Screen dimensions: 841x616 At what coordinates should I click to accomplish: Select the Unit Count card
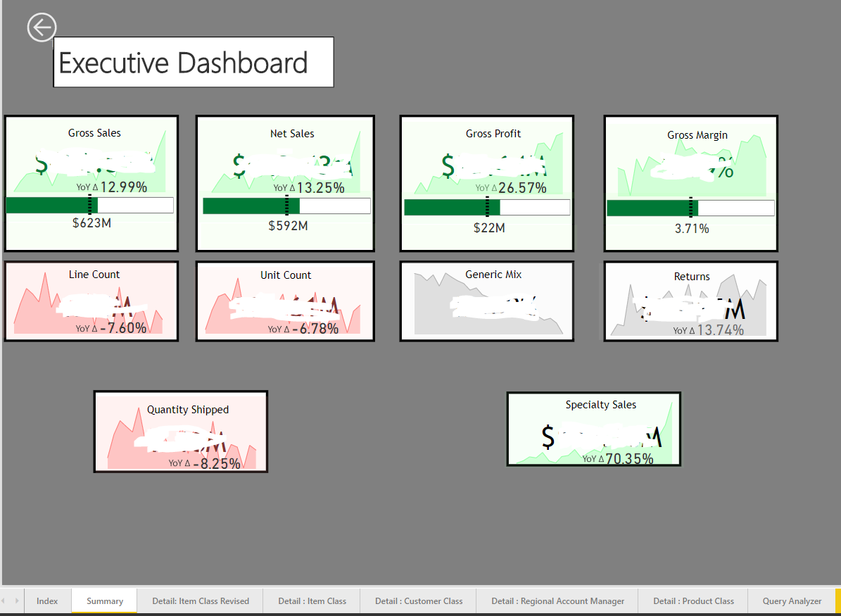point(285,301)
